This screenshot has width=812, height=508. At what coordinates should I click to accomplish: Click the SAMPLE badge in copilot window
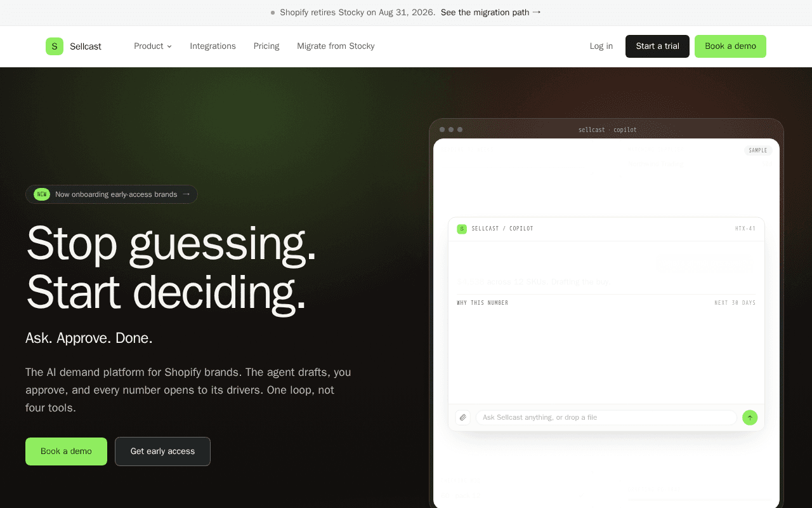(758, 150)
